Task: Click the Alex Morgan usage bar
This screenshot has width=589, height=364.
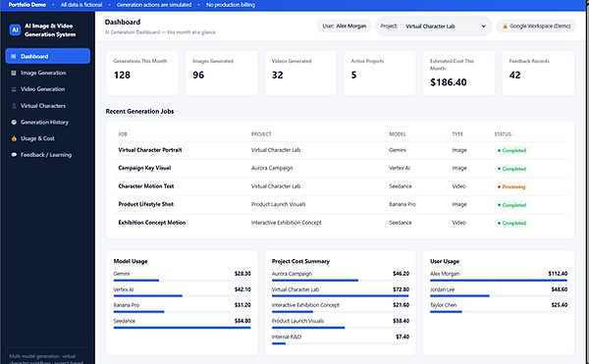Action: 499,281
